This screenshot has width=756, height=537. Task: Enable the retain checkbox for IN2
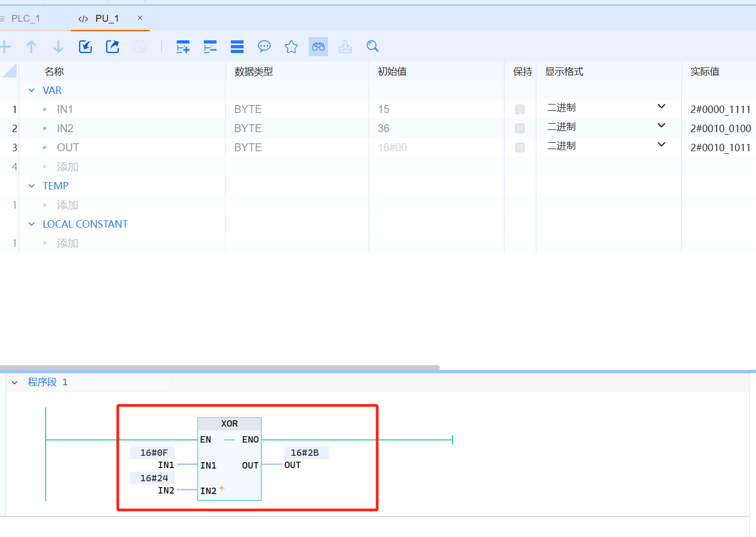pos(520,128)
